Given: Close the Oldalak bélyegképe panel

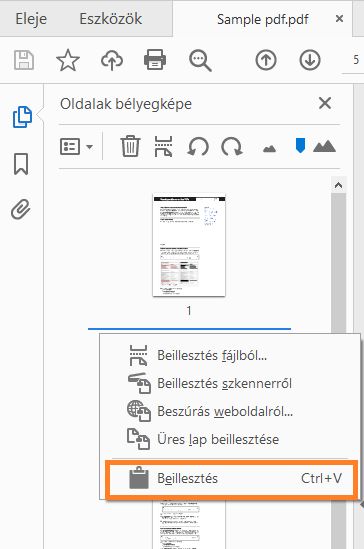Looking at the screenshot, I should coord(325,103).
